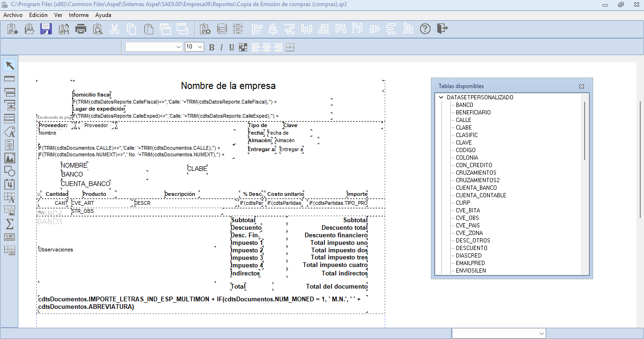Image resolution: width=644 pixels, height=339 pixels.
Task: Open the font name dropdown
Action: 178,47
